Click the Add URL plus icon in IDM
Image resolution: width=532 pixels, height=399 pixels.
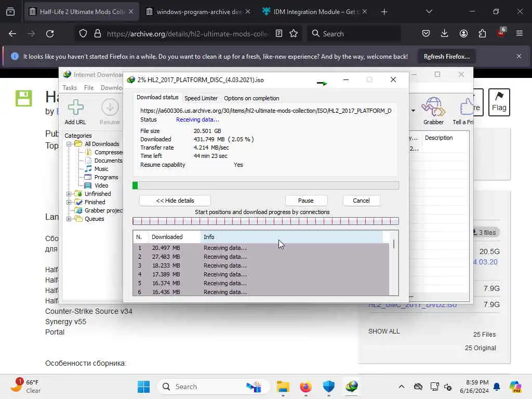[76, 107]
